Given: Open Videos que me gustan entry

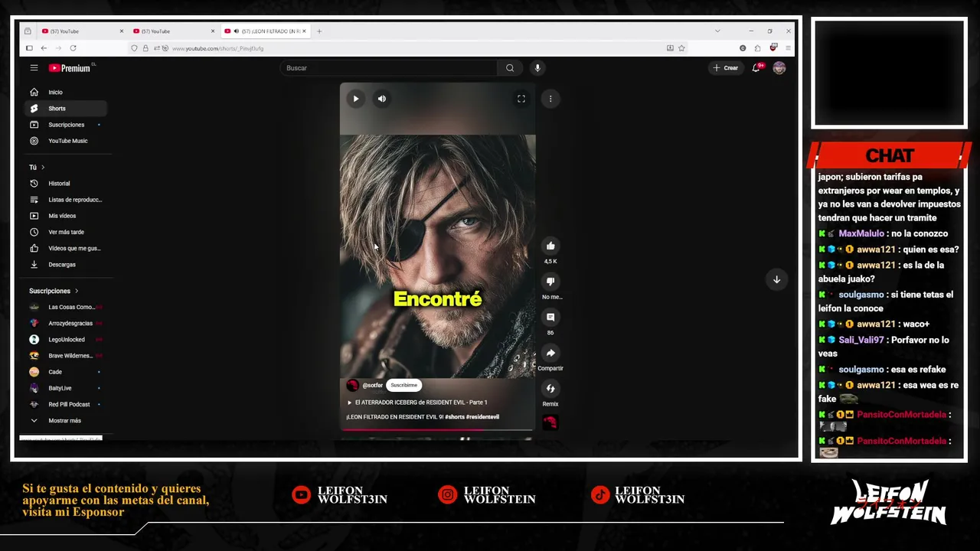Looking at the screenshot, I should [65, 248].
